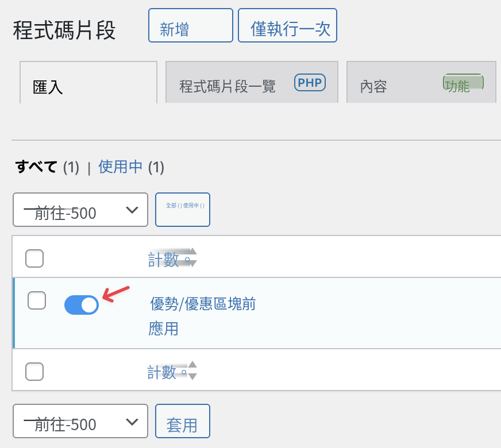
Task: Click the 新增 button
Action: coord(191,25)
